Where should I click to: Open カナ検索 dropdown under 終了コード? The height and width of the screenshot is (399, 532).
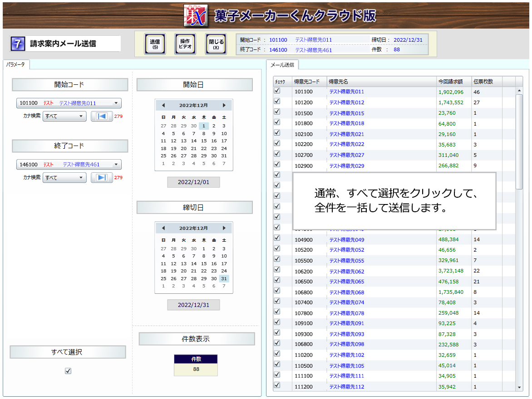pos(64,178)
